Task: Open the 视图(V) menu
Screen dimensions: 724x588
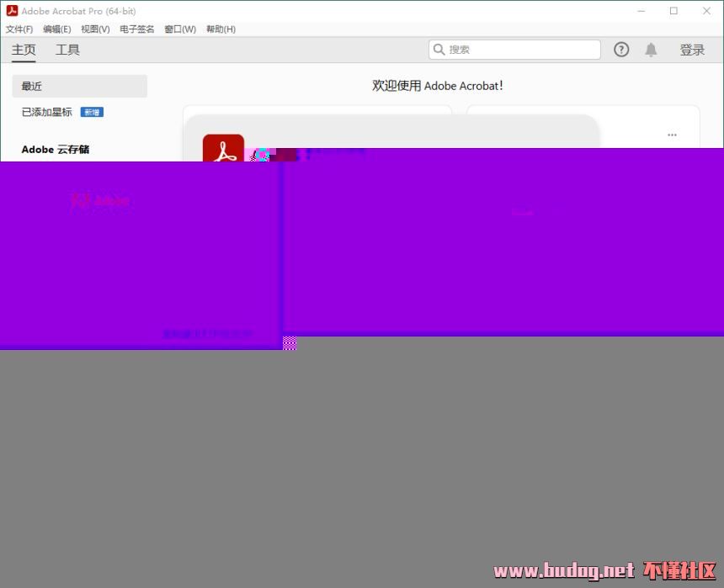Action: pos(95,29)
